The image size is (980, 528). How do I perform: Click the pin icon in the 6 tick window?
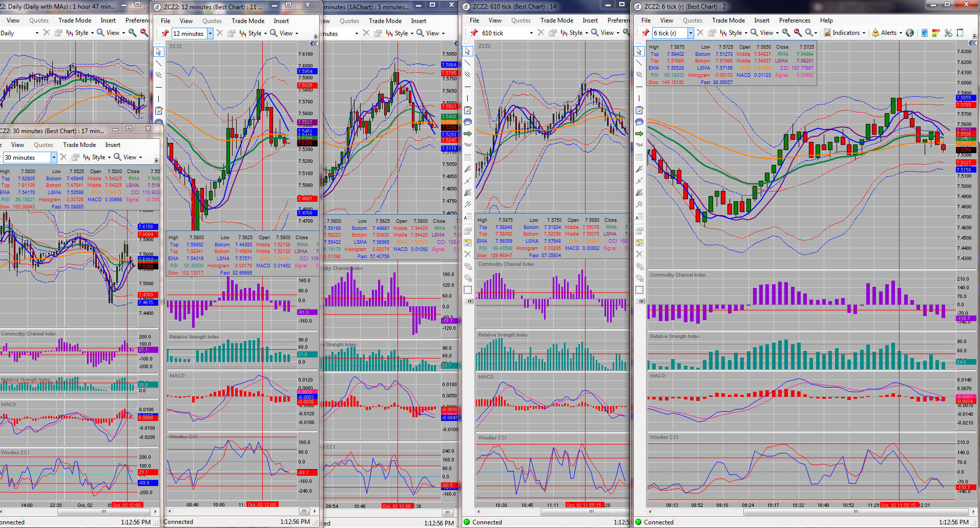(645, 33)
